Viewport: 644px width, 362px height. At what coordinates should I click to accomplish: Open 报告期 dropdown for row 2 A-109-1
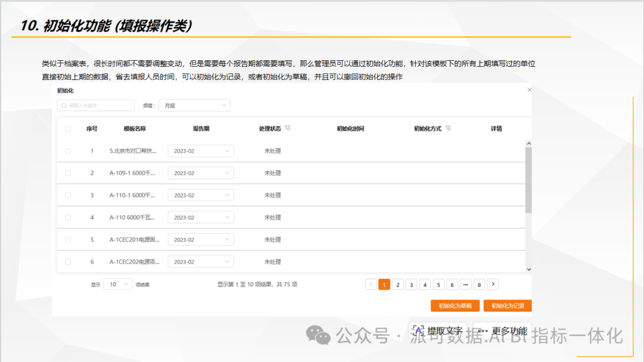pyautogui.click(x=201, y=173)
